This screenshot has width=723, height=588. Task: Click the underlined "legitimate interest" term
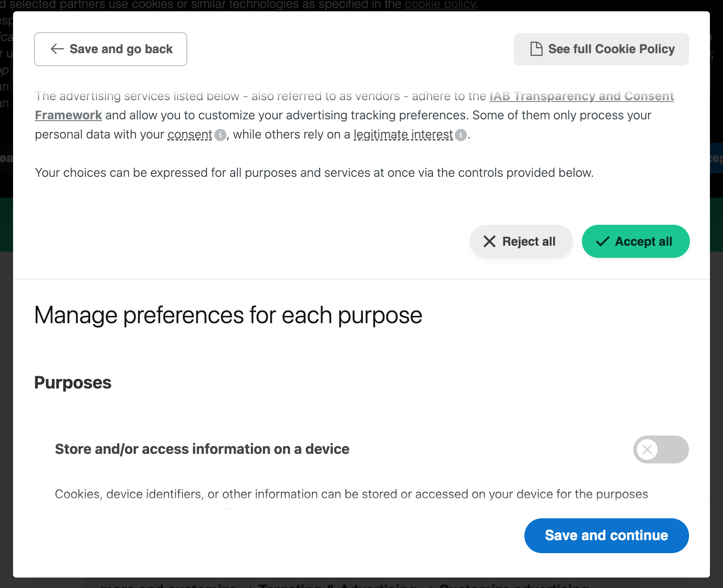tap(403, 135)
